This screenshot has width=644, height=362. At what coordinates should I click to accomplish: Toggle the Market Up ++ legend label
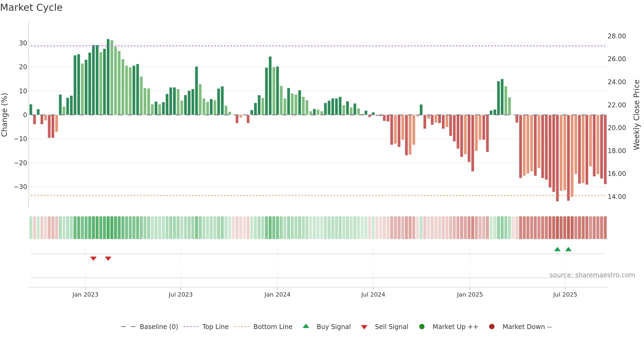(455, 327)
